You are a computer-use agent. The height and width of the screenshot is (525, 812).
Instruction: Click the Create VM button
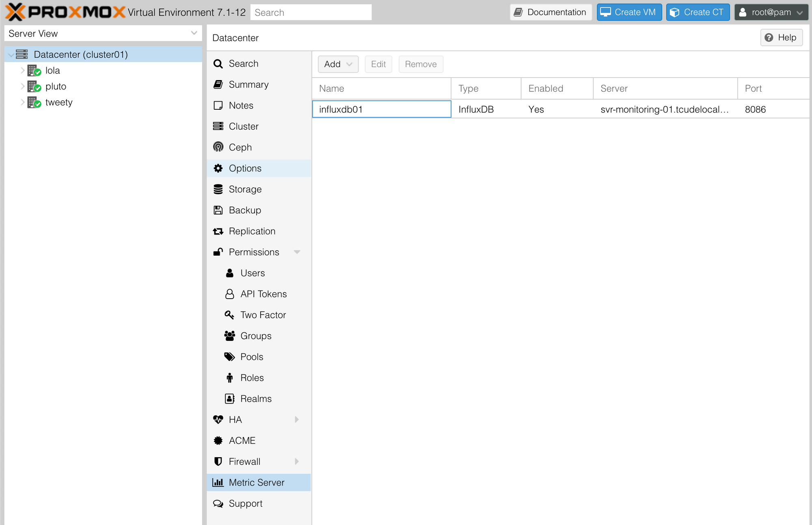pyautogui.click(x=629, y=12)
